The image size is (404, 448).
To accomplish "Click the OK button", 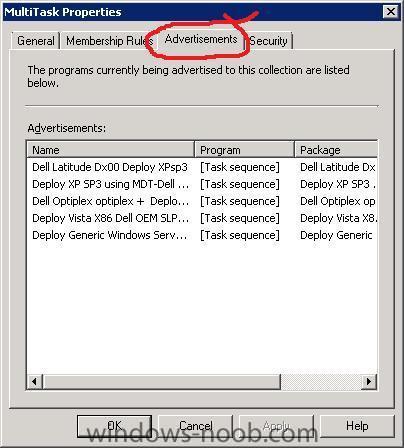I will coord(114,426).
